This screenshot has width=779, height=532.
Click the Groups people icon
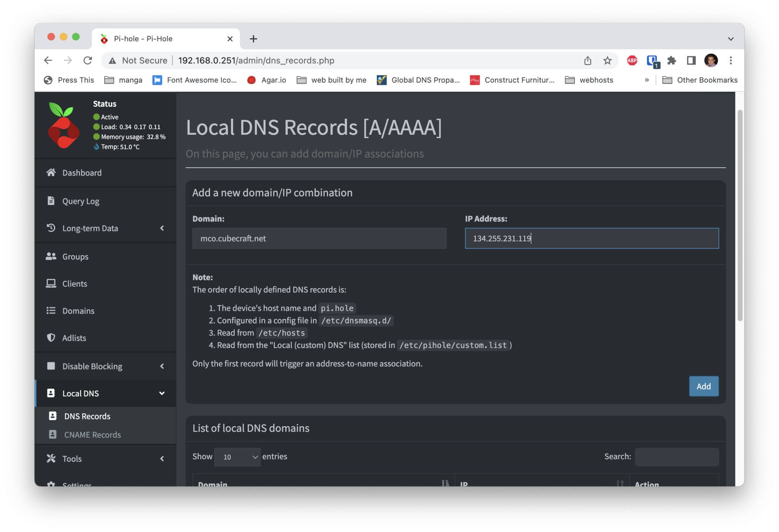coord(51,256)
